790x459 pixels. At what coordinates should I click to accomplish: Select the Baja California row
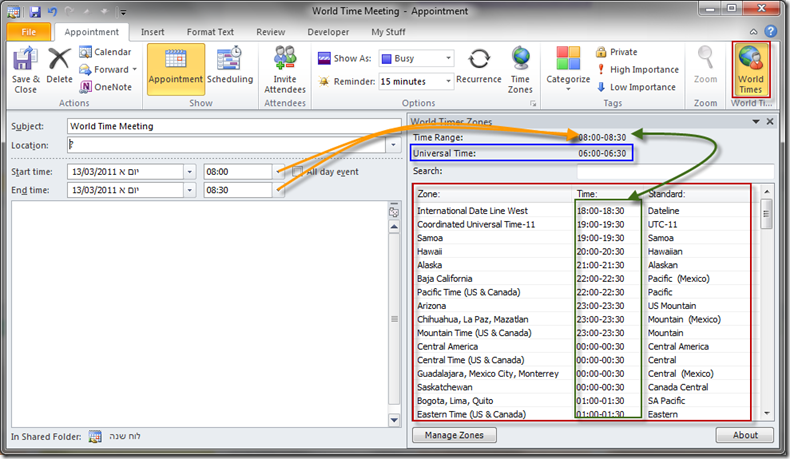pyautogui.click(x=582, y=279)
